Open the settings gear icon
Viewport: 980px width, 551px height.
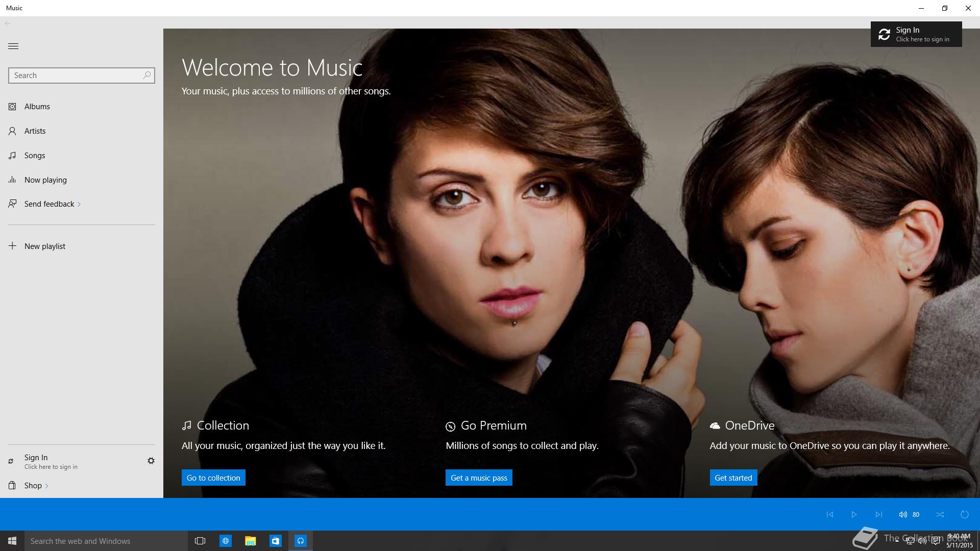[x=151, y=461]
